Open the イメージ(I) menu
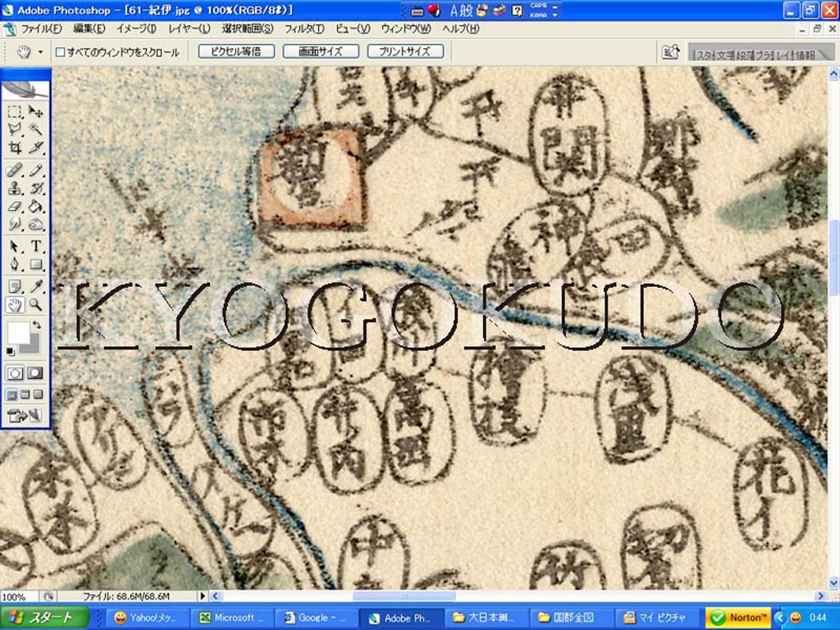 (x=137, y=29)
